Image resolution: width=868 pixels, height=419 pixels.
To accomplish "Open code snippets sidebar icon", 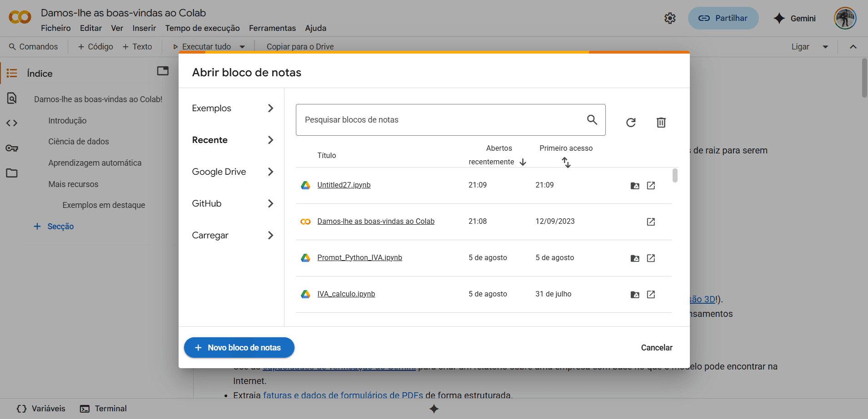I will point(12,123).
